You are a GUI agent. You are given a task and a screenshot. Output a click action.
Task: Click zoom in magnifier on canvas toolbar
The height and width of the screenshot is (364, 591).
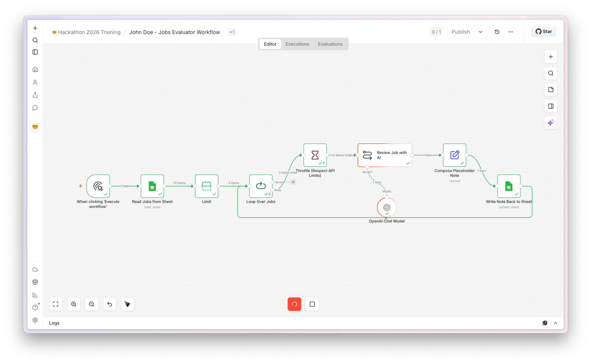point(74,304)
